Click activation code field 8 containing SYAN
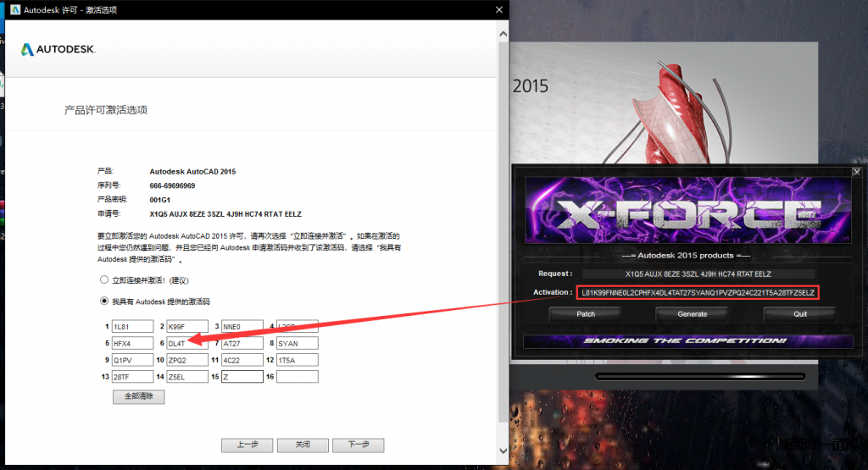 click(297, 343)
